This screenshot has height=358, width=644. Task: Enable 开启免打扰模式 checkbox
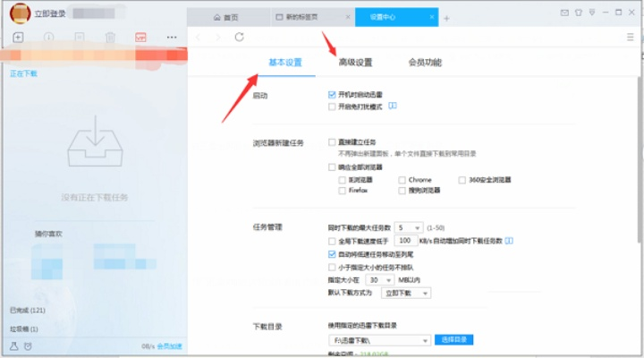[332, 107]
